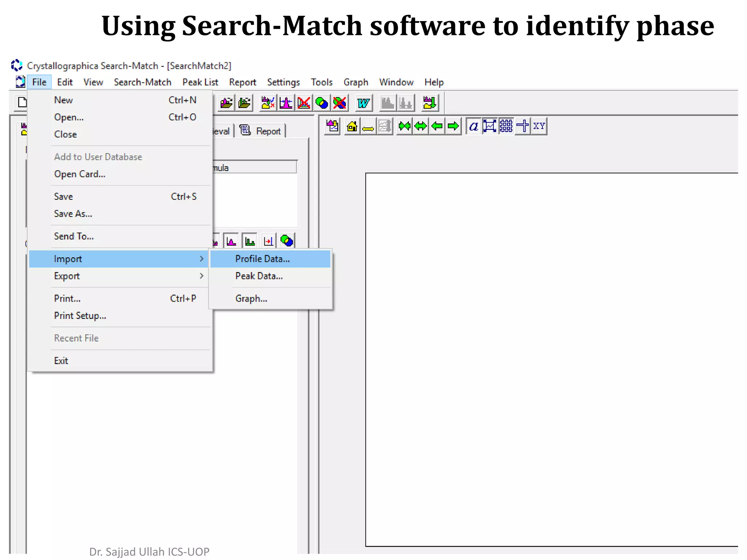Choose Open Card... from the File menu
The width and height of the screenshot is (747, 560).
click(x=120, y=174)
